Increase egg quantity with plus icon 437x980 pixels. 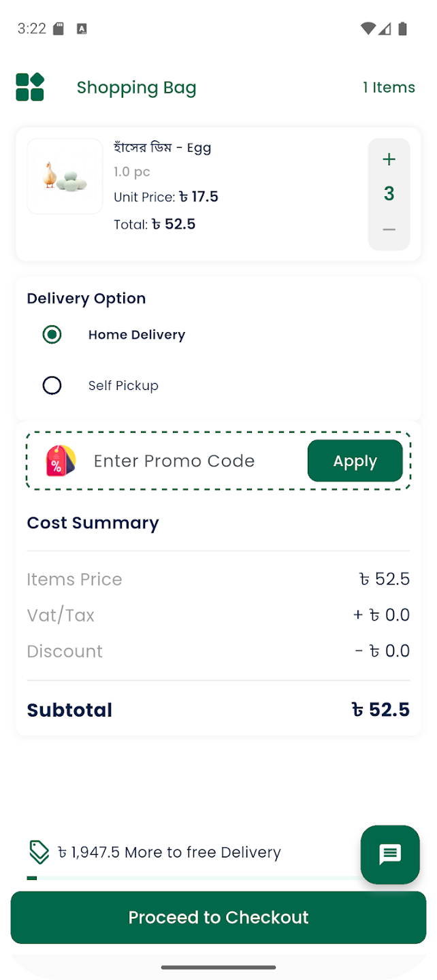point(389,160)
